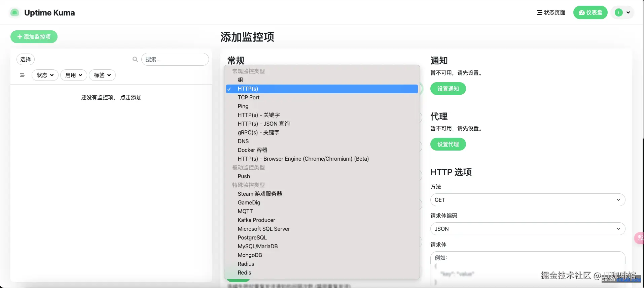Open the 状态 filter dropdown

45,75
